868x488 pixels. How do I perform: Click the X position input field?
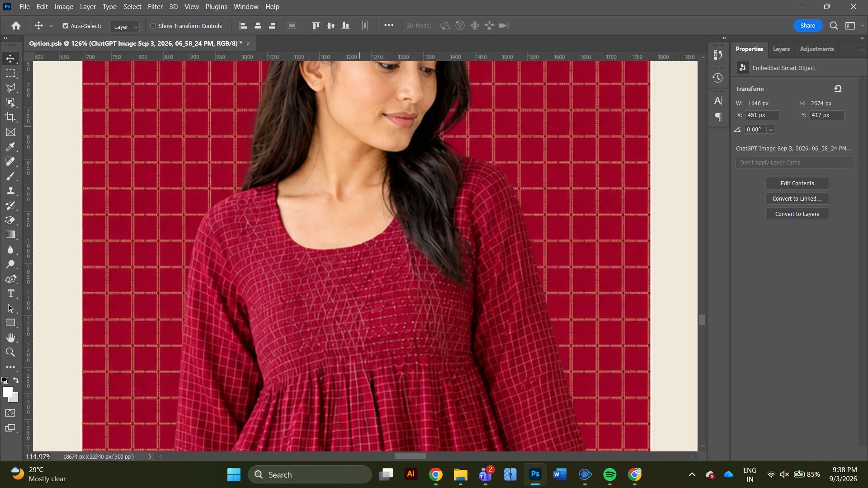pyautogui.click(x=762, y=115)
